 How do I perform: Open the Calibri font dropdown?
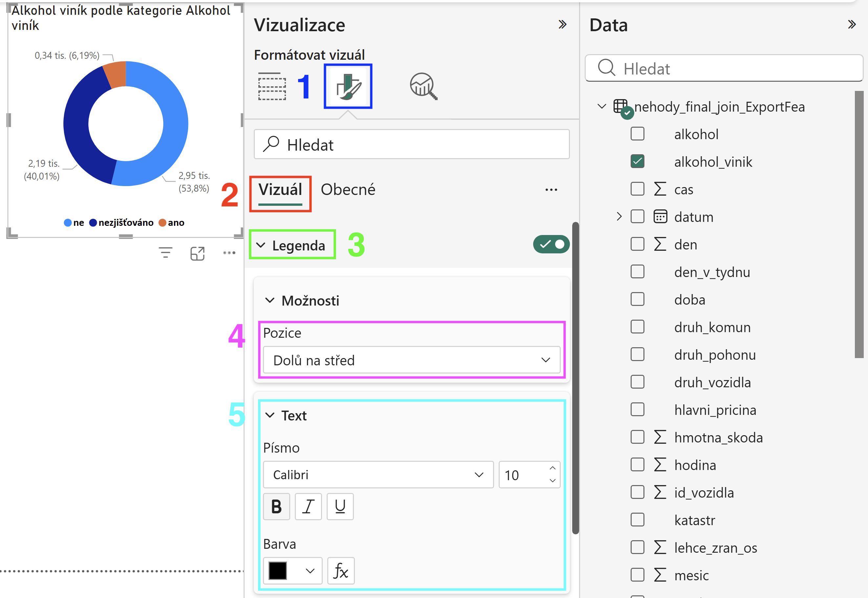coord(378,475)
